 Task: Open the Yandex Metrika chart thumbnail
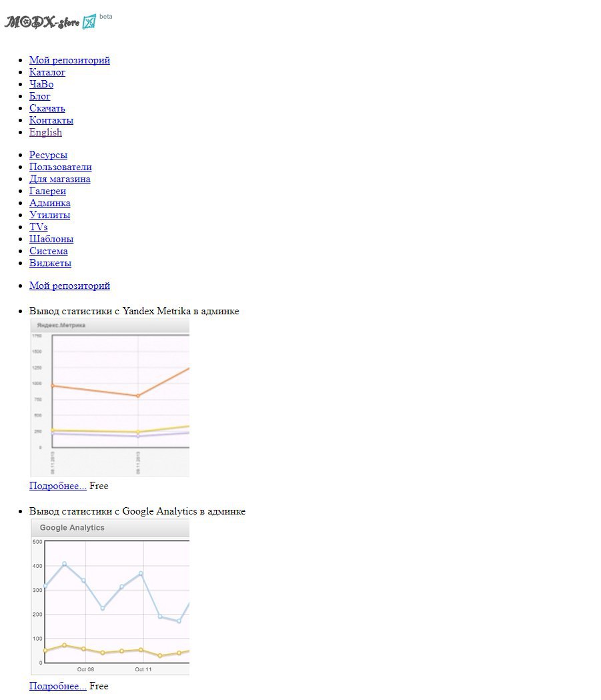(110, 398)
